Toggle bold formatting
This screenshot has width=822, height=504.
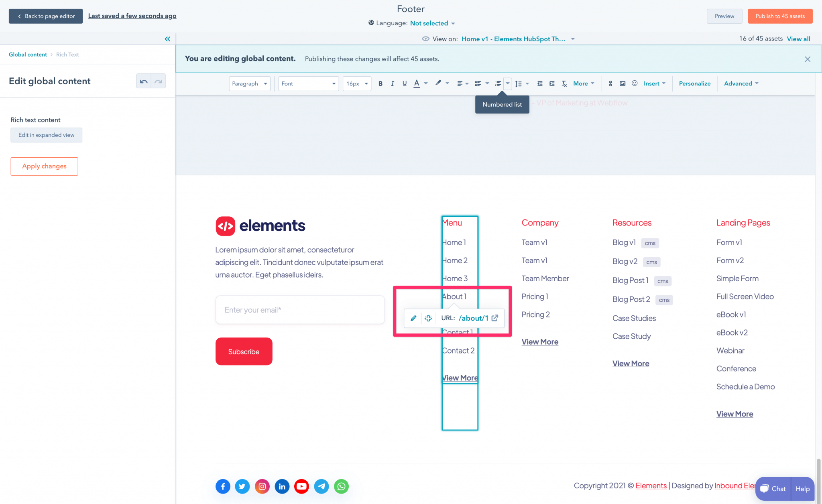(380, 83)
